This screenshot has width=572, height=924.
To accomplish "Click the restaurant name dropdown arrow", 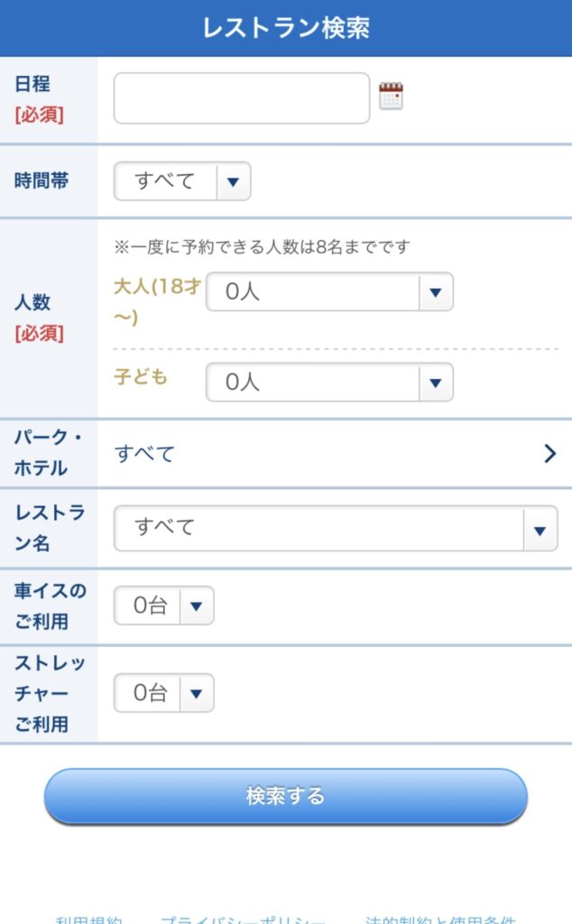I will tap(540, 529).
